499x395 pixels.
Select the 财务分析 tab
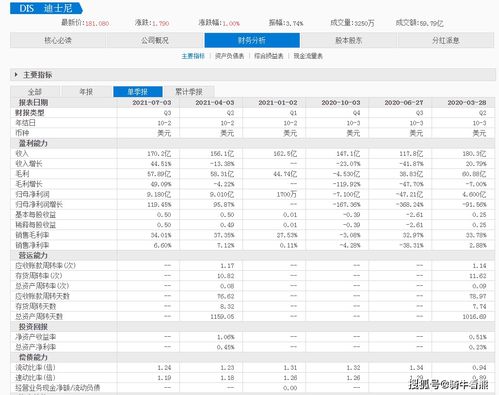click(x=252, y=40)
